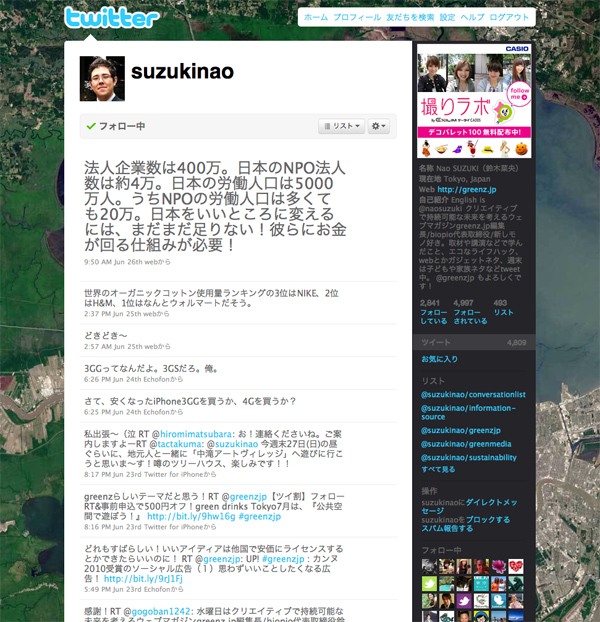Toggle the フォロー中 following status

116,126
